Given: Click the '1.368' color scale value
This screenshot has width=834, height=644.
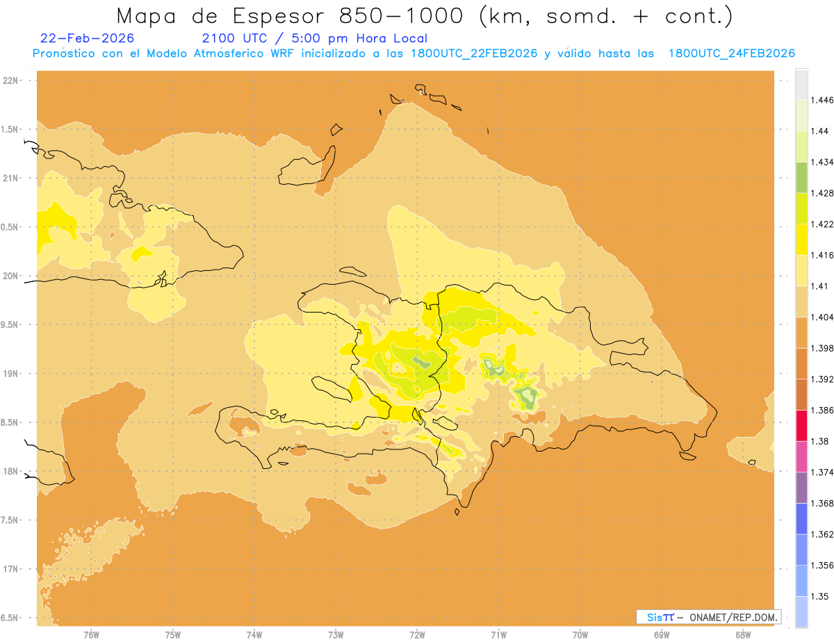Looking at the screenshot, I should tap(824, 503).
